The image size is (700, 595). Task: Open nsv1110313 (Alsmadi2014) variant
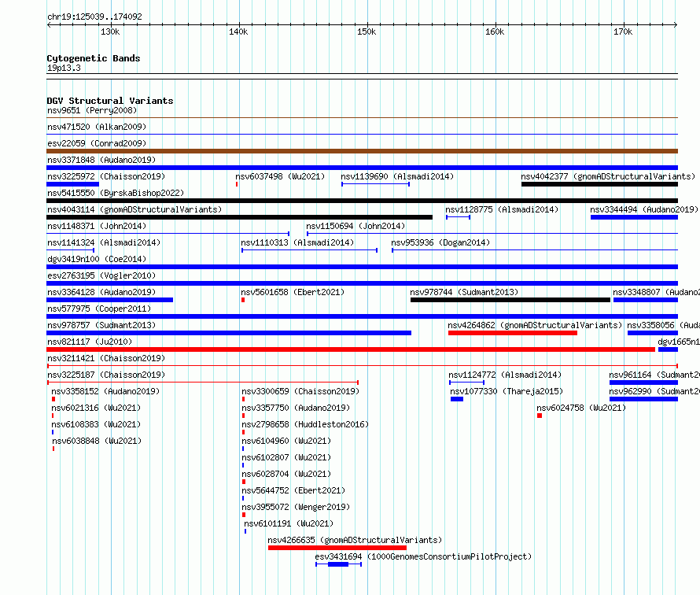point(297,242)
